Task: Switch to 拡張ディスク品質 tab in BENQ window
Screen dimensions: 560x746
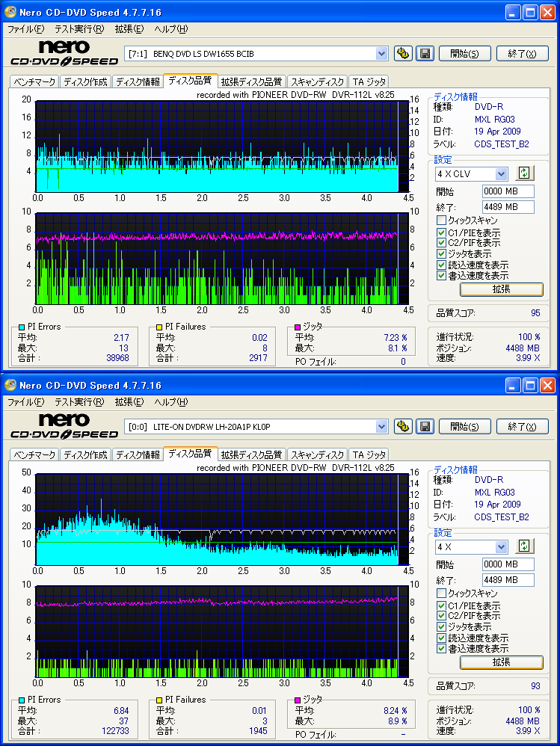Action: [x=251, y=81]
